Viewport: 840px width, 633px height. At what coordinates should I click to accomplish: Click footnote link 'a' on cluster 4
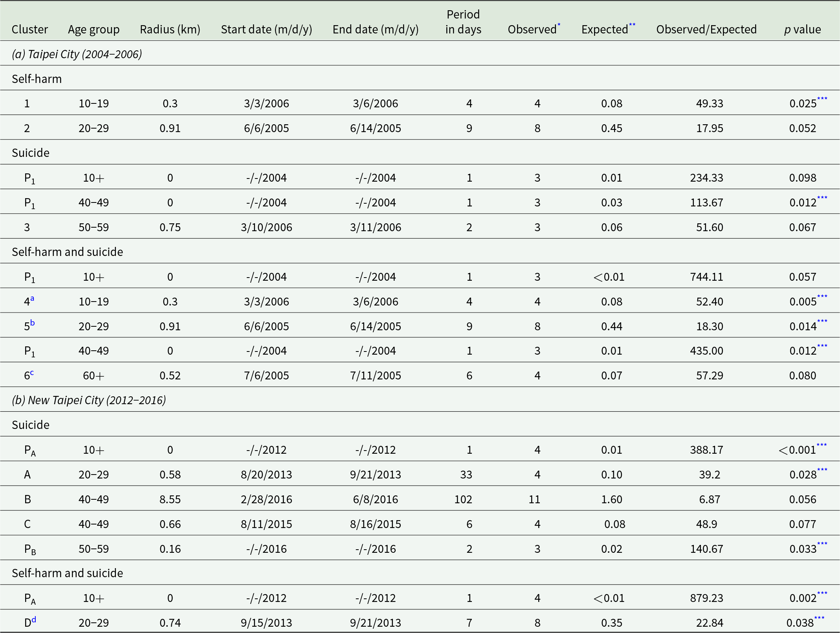(x=32, y=299)
